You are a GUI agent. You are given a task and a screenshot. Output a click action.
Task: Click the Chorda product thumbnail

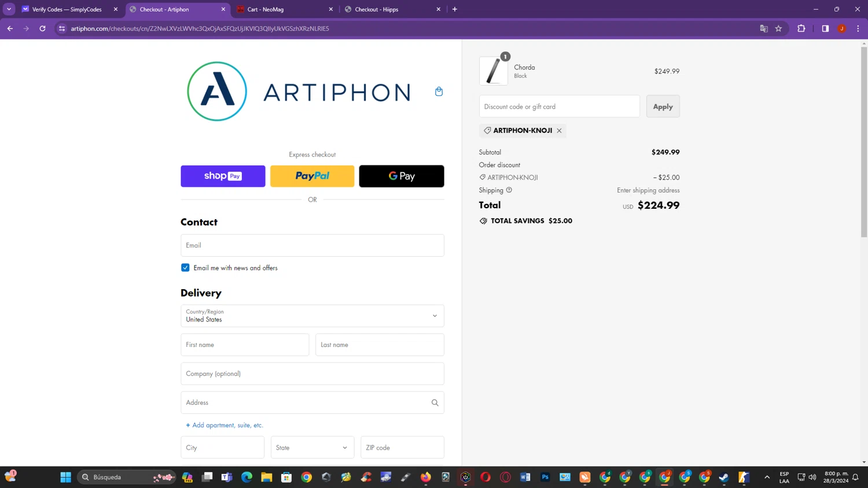[x=494, y=71]
